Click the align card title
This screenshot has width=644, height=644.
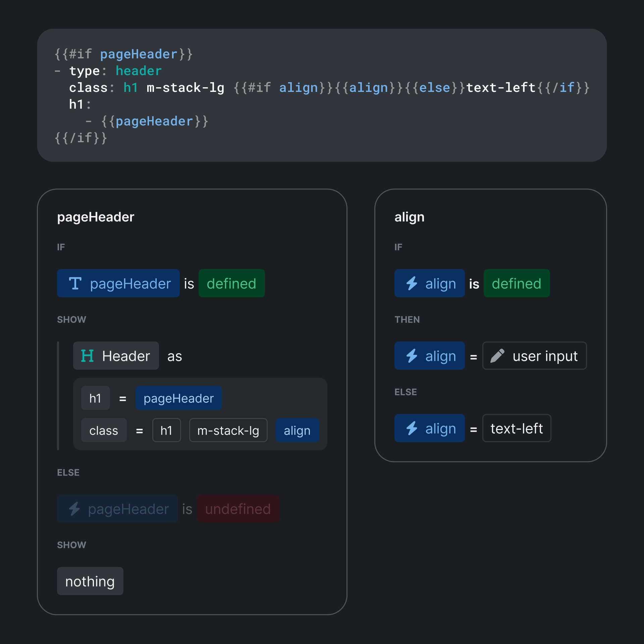pos(409,217)
